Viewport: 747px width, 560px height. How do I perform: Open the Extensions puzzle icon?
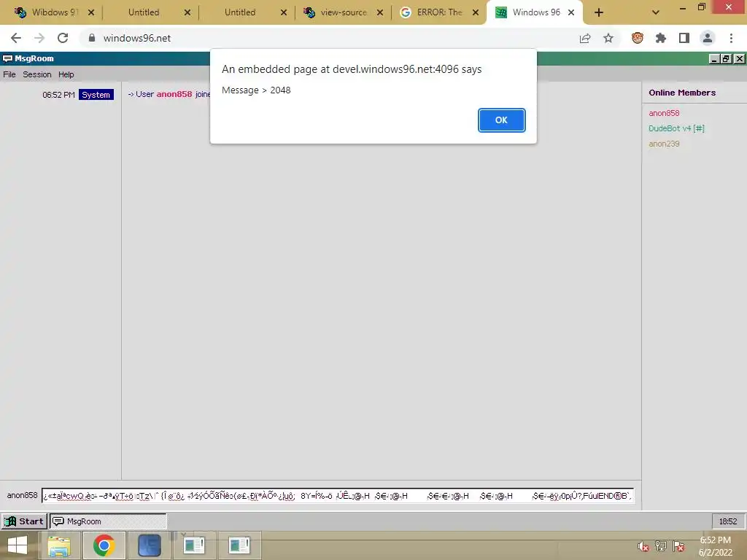tap(661, 38)
